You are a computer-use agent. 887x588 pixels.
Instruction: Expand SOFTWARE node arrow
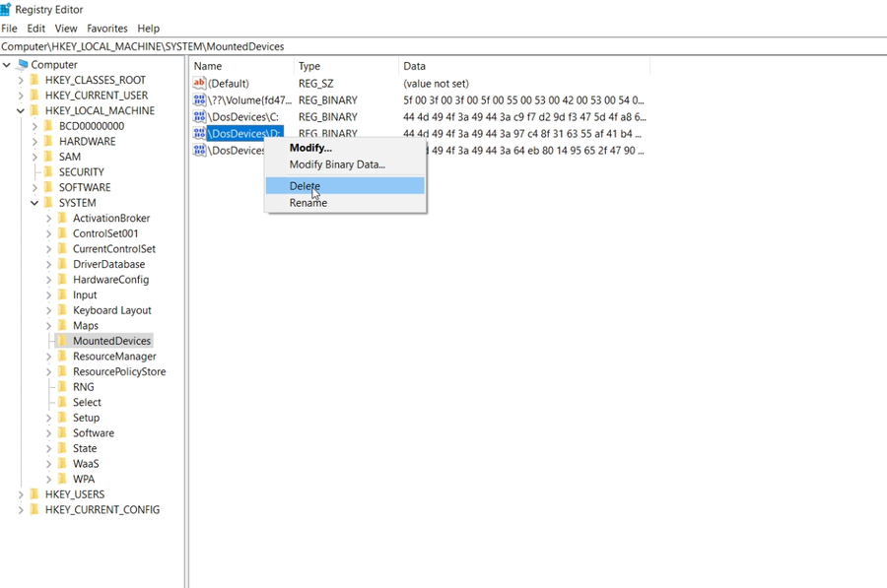click(34, 187)
